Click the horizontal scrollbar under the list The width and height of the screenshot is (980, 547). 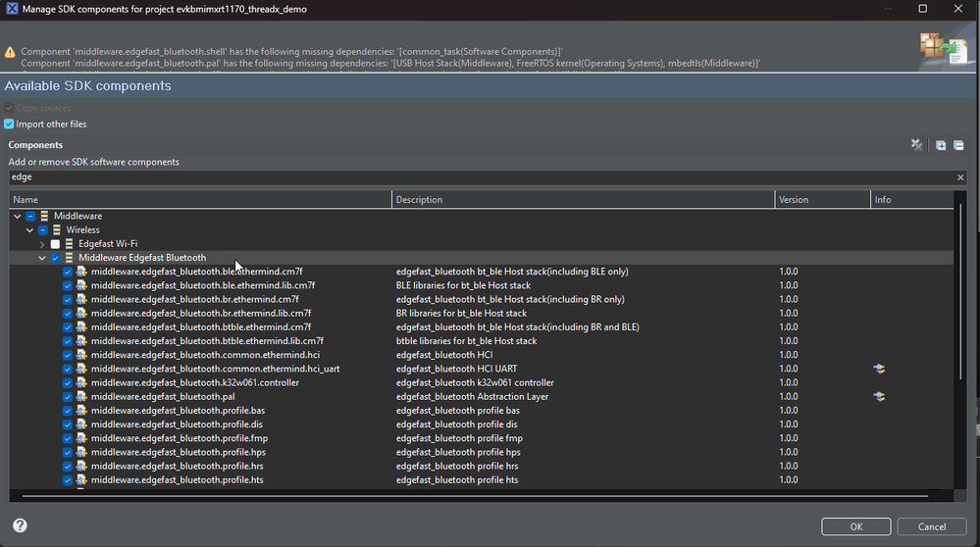475,496
